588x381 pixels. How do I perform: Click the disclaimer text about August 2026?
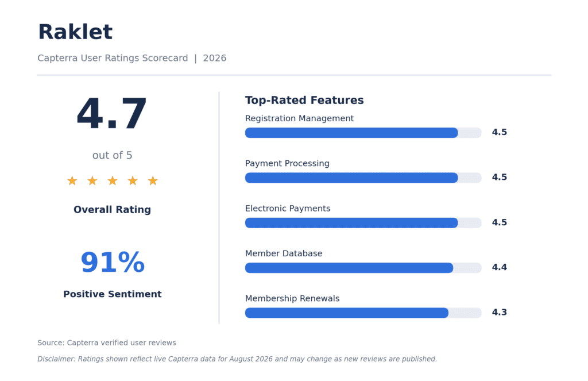(237, 359)
